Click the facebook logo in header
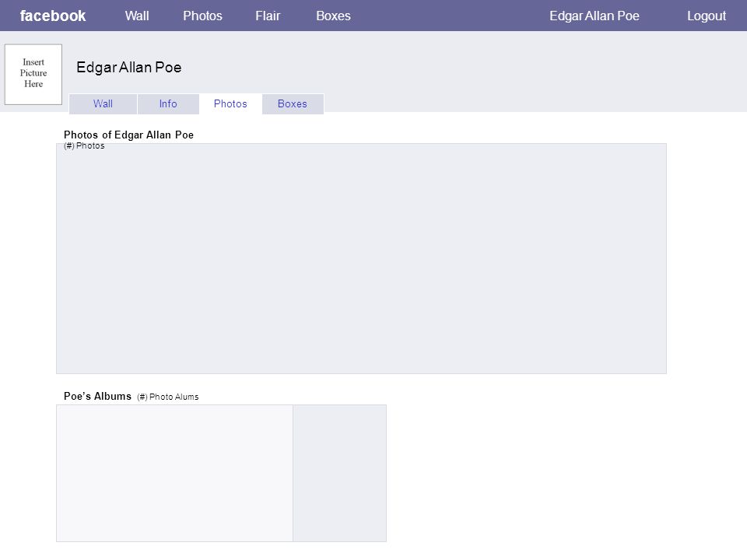Screen dimensions: 747x560 [x=53, y=16]
